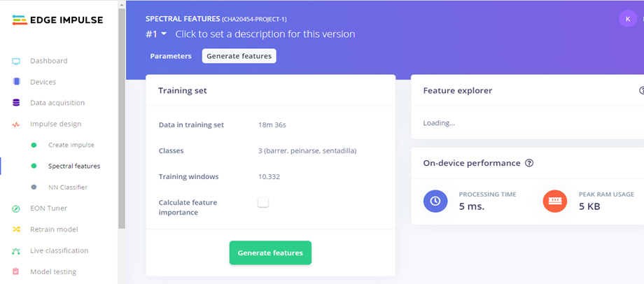644x284 pixels.
Task: Click the EON Tuner compass icon
Action: coord(16,208)
